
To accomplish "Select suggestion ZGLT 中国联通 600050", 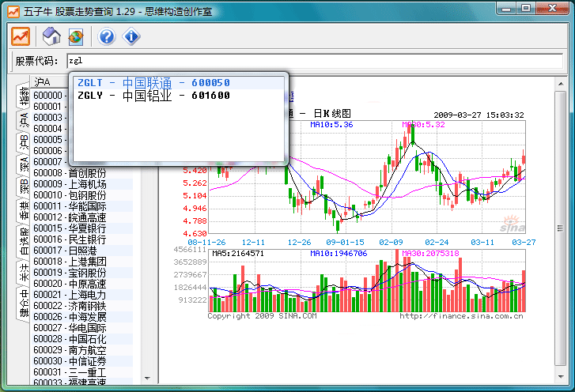I will click(x=179, y=83).
